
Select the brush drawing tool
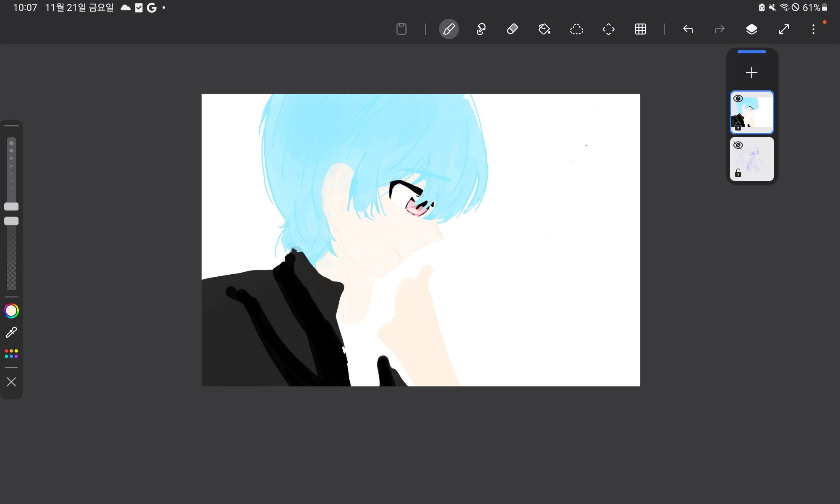click(x=449, y=29)
